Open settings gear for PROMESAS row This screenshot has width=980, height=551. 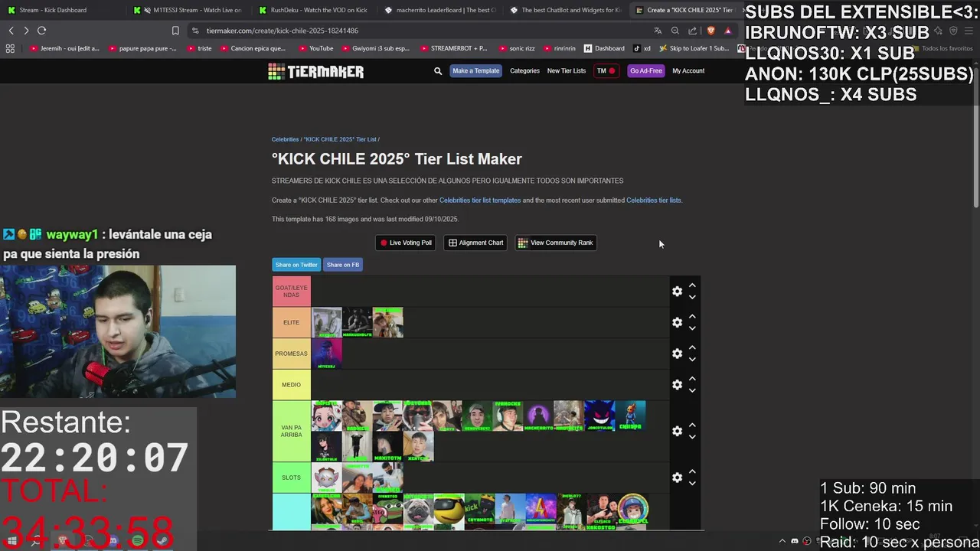pyautogui.click(x=677, y=354)
